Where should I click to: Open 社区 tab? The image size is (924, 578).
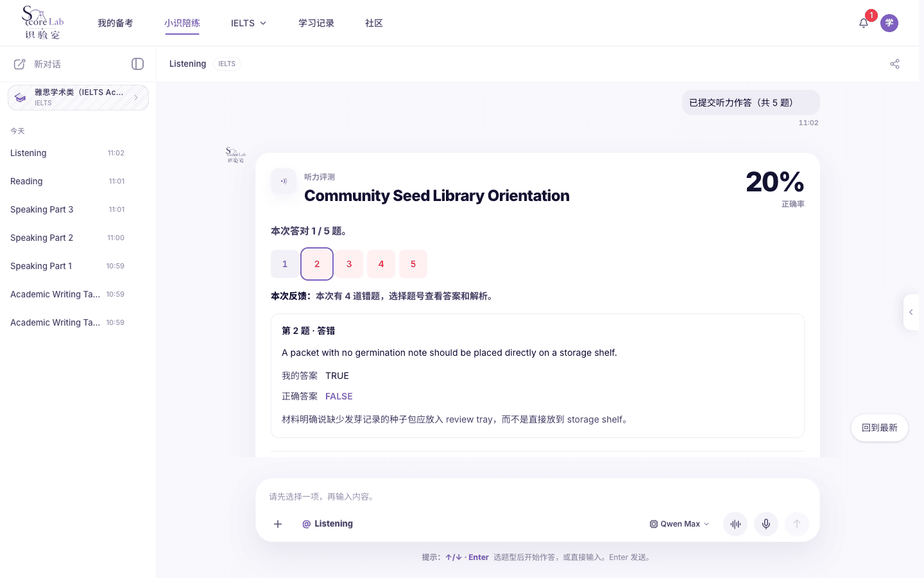click(374, 23)
